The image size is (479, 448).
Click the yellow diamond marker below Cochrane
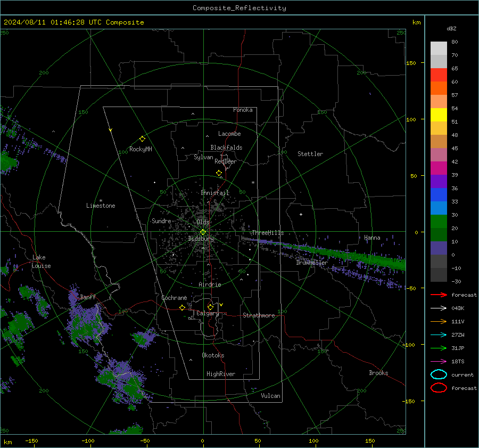(x=182, y=307)
